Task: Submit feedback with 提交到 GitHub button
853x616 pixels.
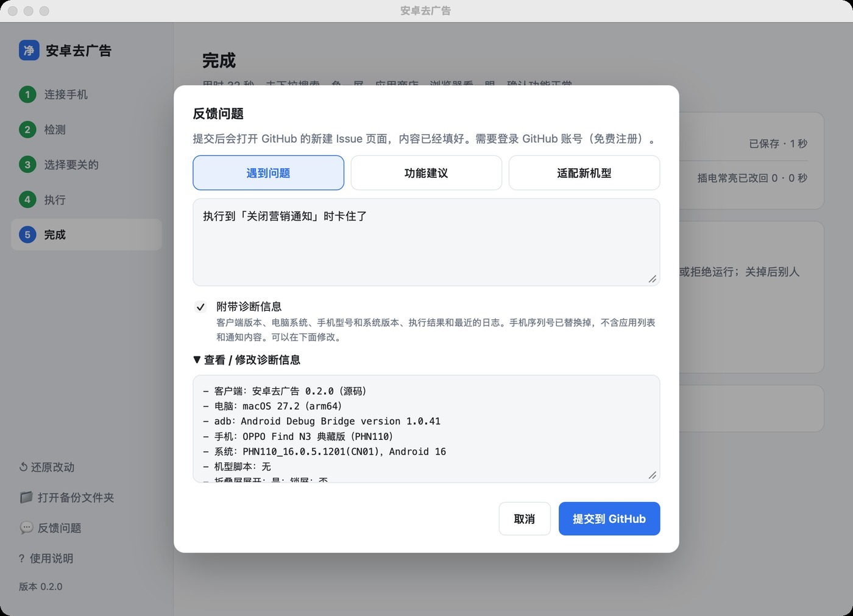Action: tap(609, 519)
